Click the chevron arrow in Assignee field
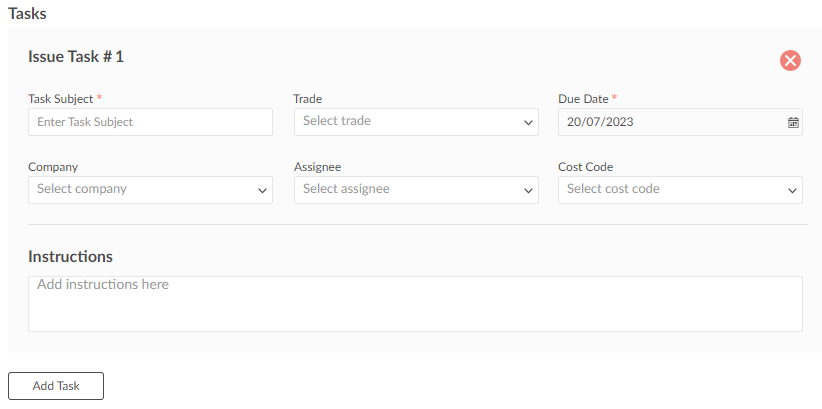 click(528, 191)
